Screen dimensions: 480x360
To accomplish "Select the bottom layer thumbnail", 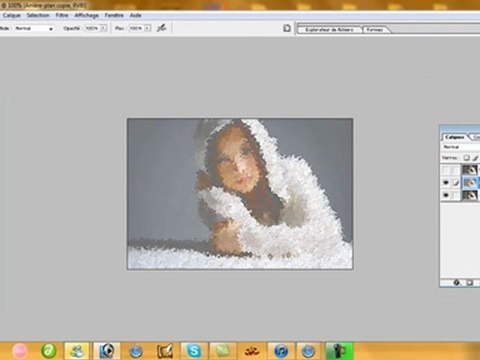I will (x=470, y=195).
